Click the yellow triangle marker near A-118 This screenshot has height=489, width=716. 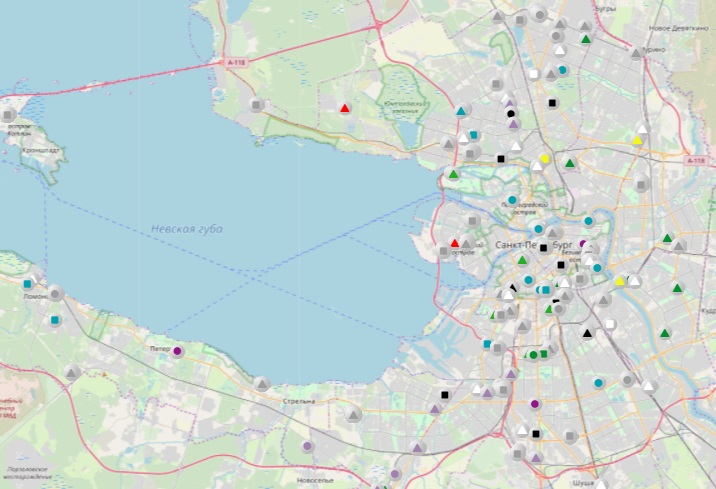[638, 140]
